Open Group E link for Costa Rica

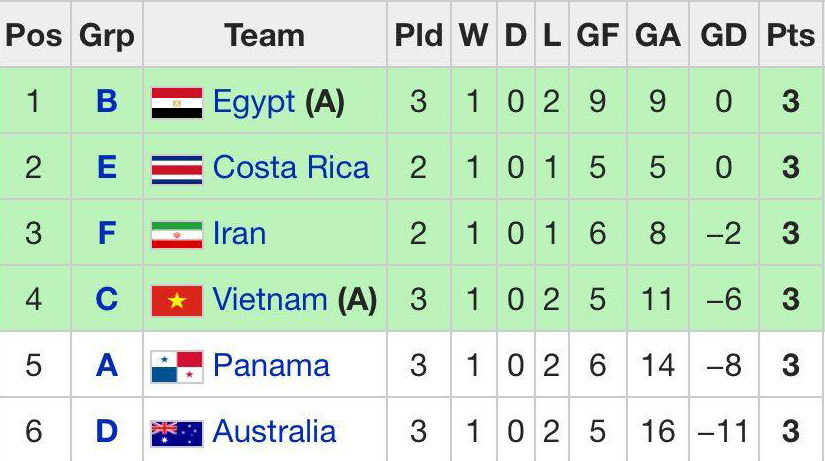point(107,168)
